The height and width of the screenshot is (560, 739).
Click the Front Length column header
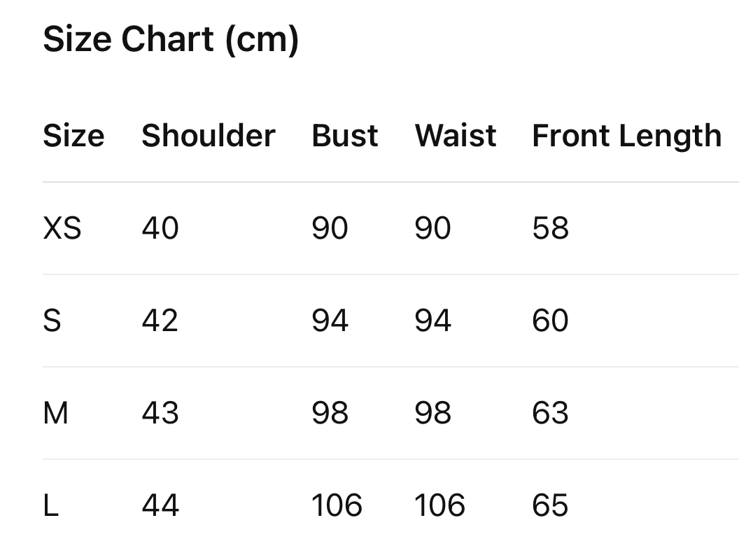tap(626, 136)
